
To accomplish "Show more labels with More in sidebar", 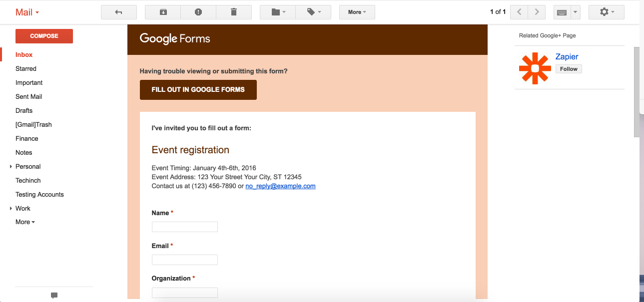I will point(25,222).
